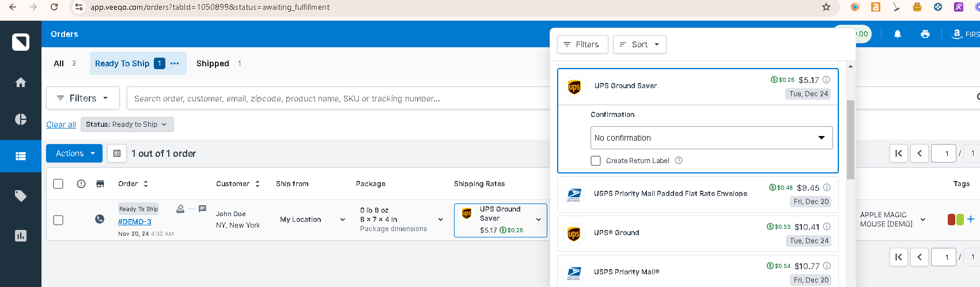This screenshot has width=980, height=287.
Task: Focus the order search field
Action: tap(338, 99)
